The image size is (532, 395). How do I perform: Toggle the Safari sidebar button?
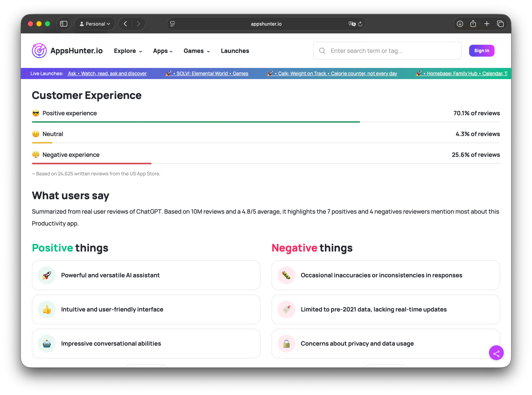[64, 24]
